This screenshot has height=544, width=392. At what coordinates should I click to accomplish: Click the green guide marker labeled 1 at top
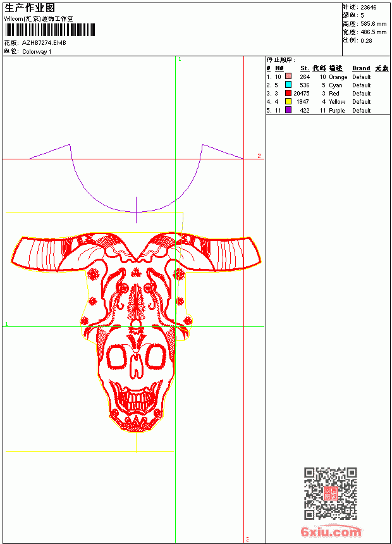180,59
